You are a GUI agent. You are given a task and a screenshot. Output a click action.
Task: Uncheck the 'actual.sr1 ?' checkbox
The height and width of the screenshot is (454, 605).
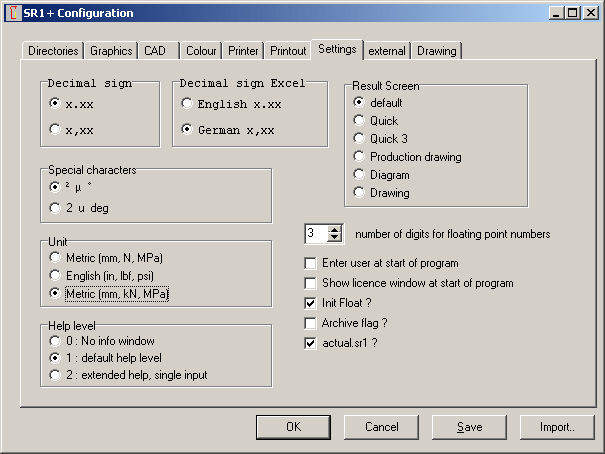coord(311,344)
